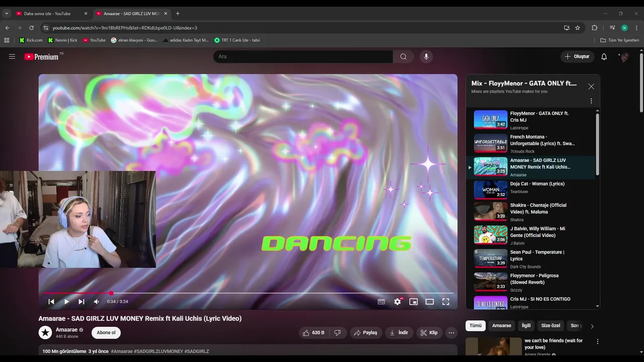This screenshot has height=362, width=644.
Task: Play the paused video
Action: pyautogui.click(x=66, y=302)
